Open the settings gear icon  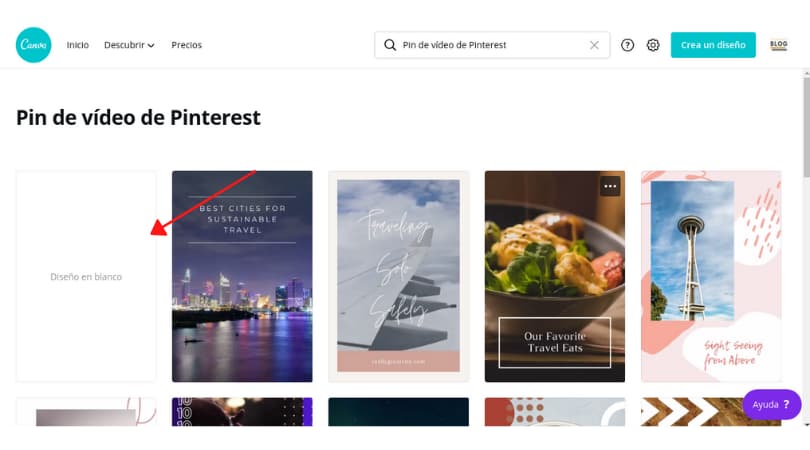tap(653, 45)
